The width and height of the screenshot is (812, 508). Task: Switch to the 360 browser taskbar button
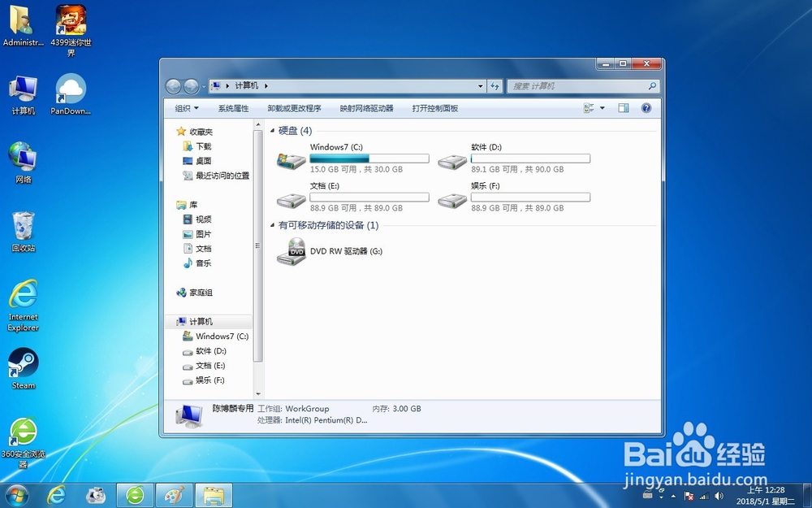135,496
